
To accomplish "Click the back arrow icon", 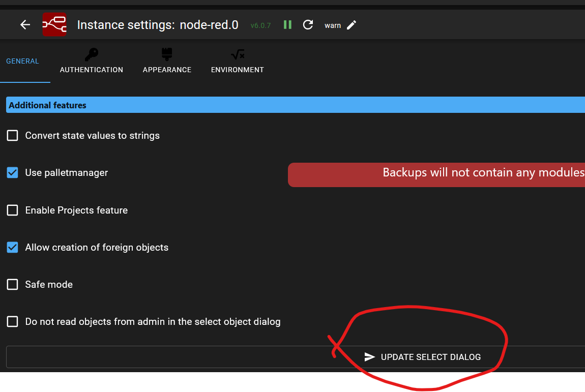I will click(25, 25).
